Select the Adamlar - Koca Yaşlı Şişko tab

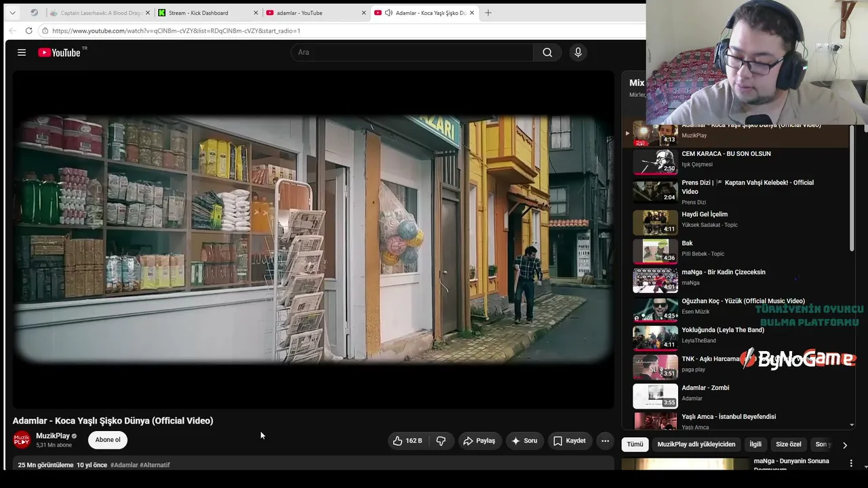pyautogui.click(x=425, y=13)
